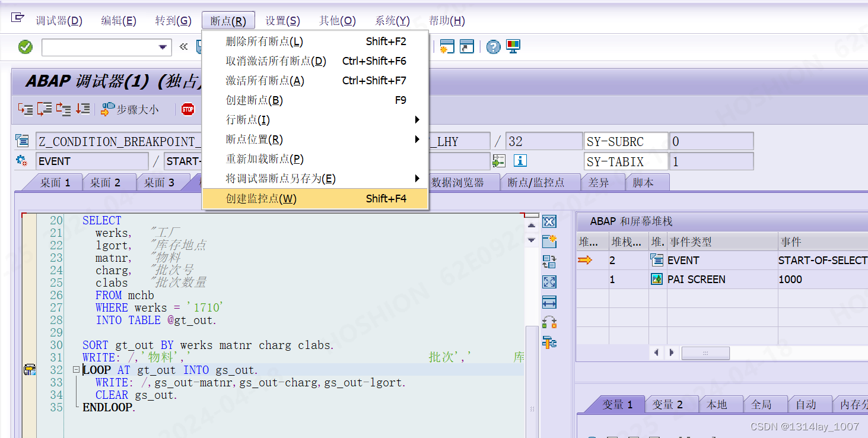Open the 系统(Y) menu
This screenshot has width=868, height=438.
[392, 21]
